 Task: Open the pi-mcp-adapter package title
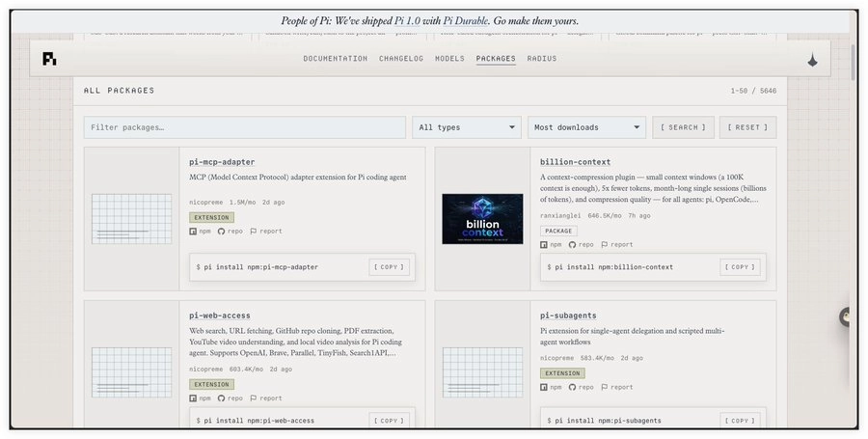222,162
